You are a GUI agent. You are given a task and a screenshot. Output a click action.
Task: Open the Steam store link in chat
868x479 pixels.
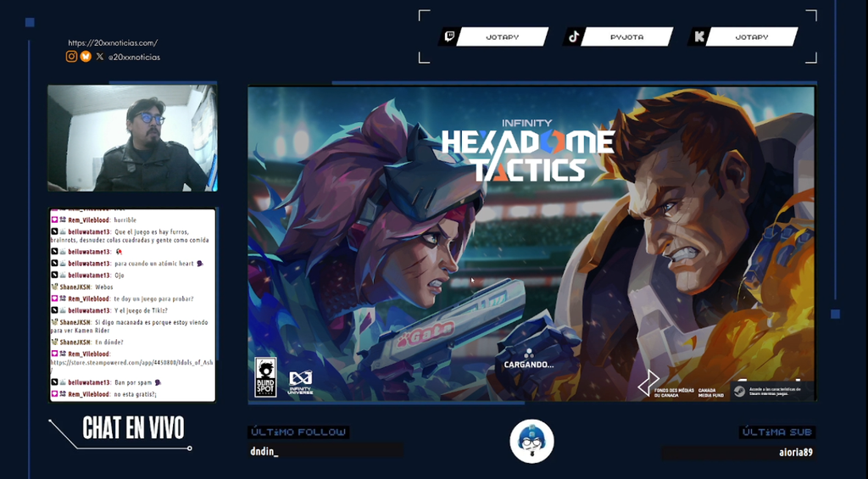(x=131, y=365)
